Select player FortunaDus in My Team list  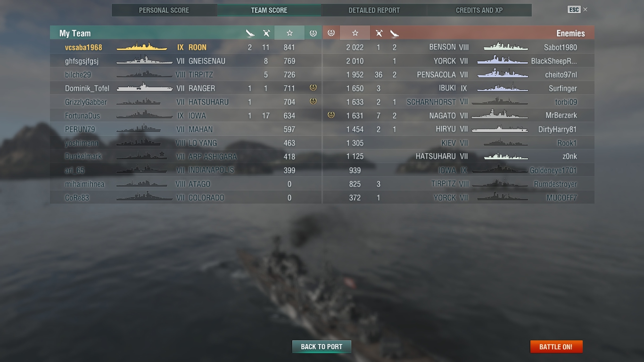tap(83, 115)
